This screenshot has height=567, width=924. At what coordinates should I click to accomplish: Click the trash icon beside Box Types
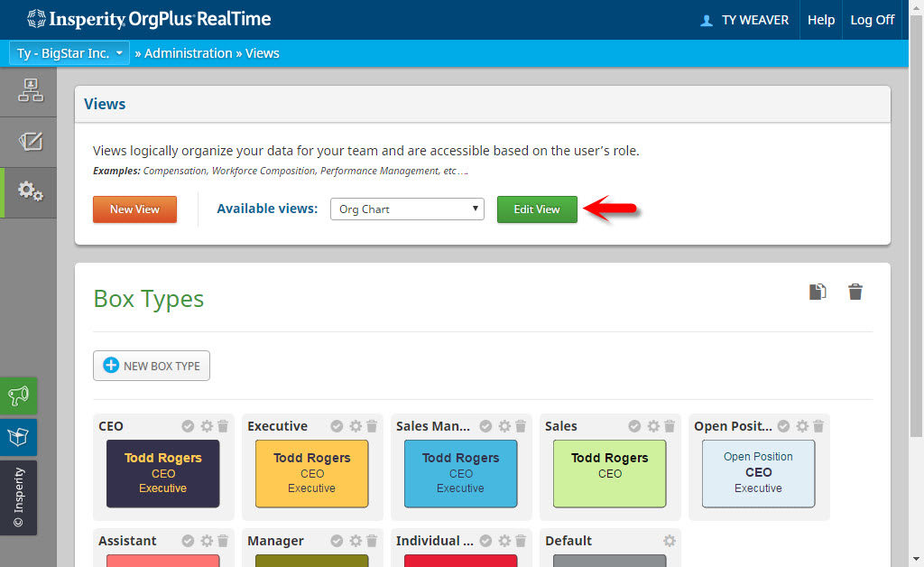click(x=855, y=292)
